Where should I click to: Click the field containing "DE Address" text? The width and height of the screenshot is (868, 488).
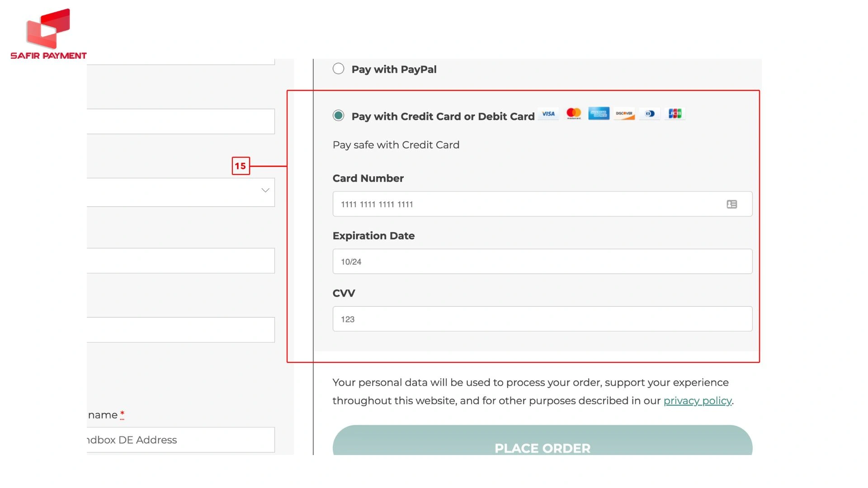pyautogui.click(x=180, y=440)
